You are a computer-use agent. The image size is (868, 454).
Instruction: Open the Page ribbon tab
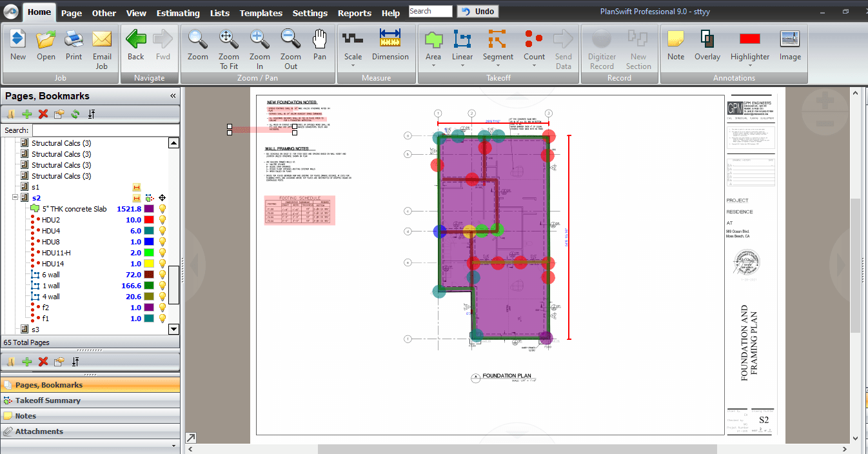point(72,13)
